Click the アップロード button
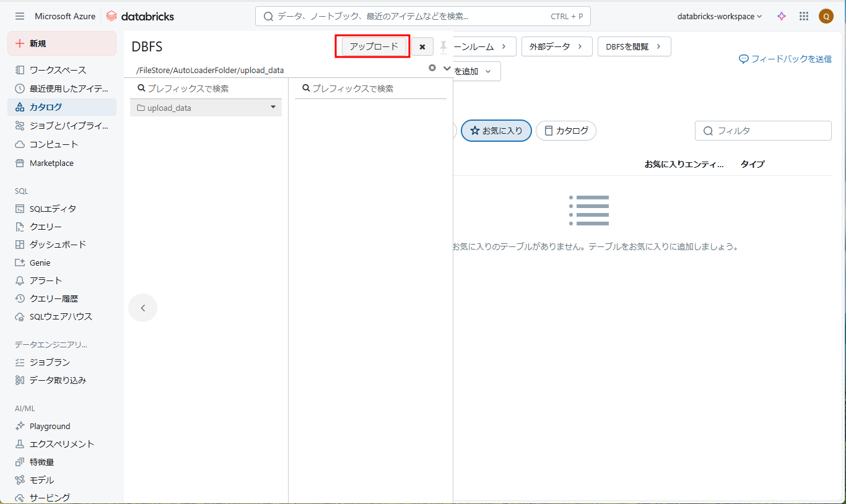The width and height of the screenshot is (846, 504). (374, 46)
